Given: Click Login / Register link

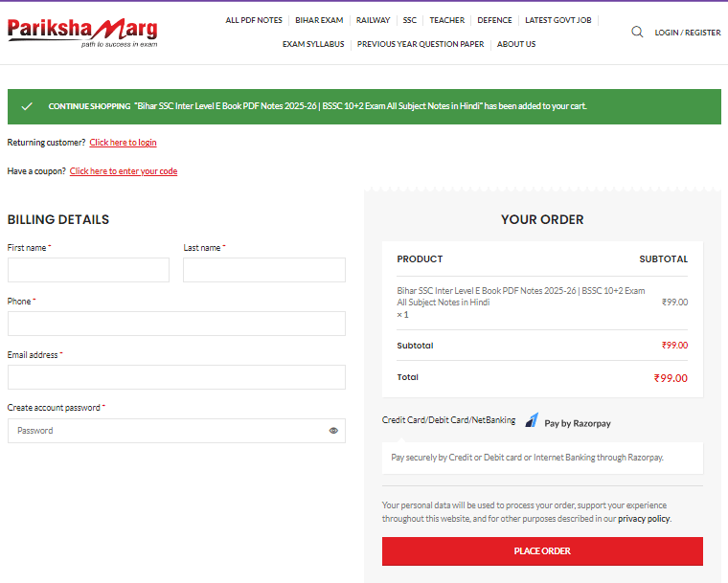Looking at the screenshot, I should pos(687,33).
